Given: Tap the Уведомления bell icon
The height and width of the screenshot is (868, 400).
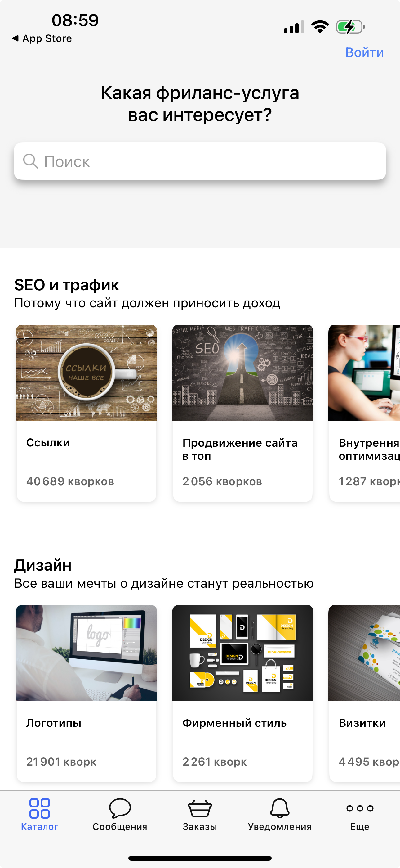Looking at the screenshot, I should 280,808.
